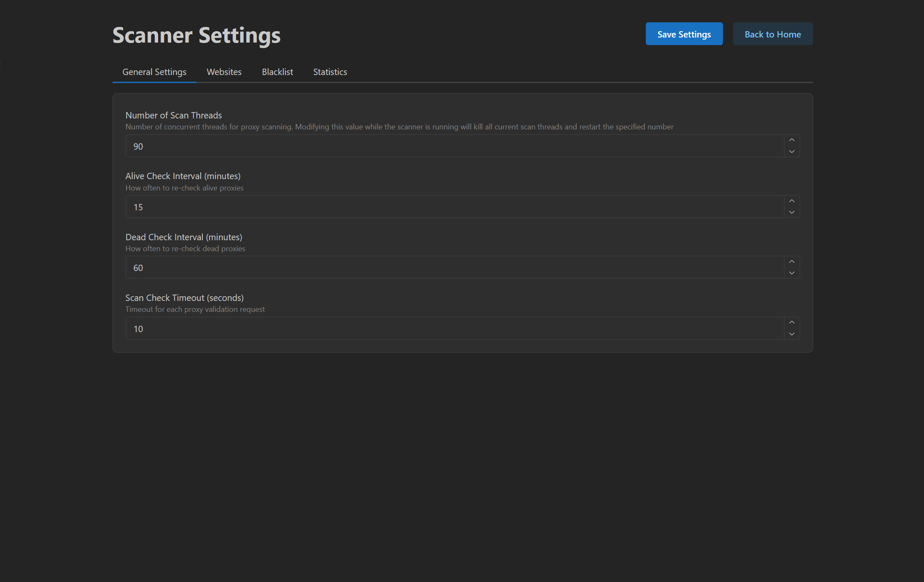This screenshot has height=582, width=924.
Task: Go Back to Home
Action: click(x=772, y=34)
